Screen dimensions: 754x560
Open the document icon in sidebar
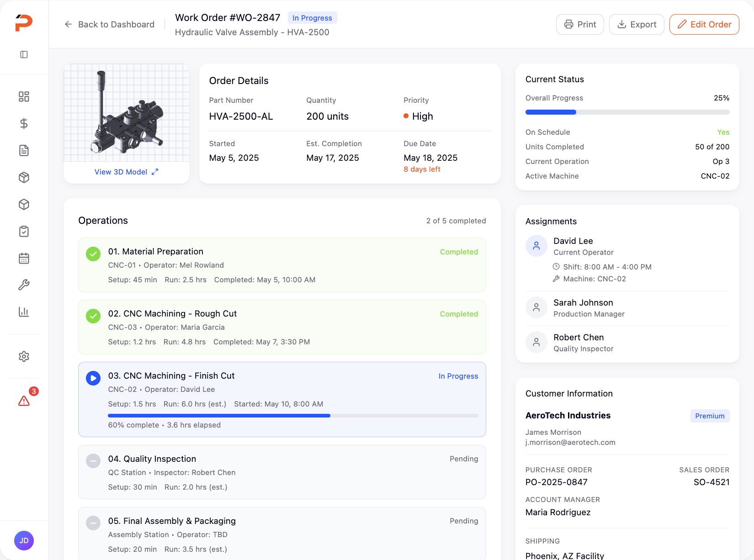click(x=24, y=150)
